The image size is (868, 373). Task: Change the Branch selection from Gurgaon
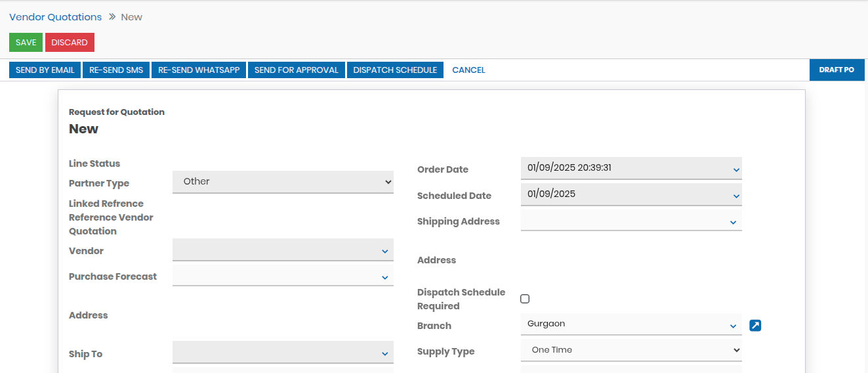coord(631,324)
